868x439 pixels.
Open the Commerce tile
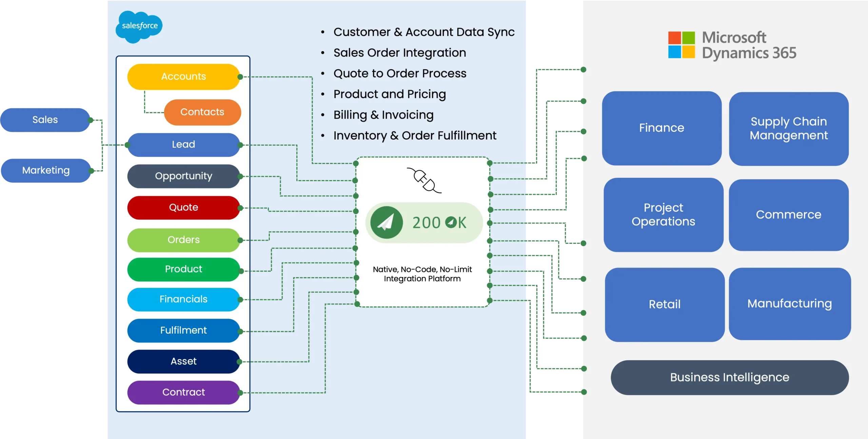pos(789,215)
